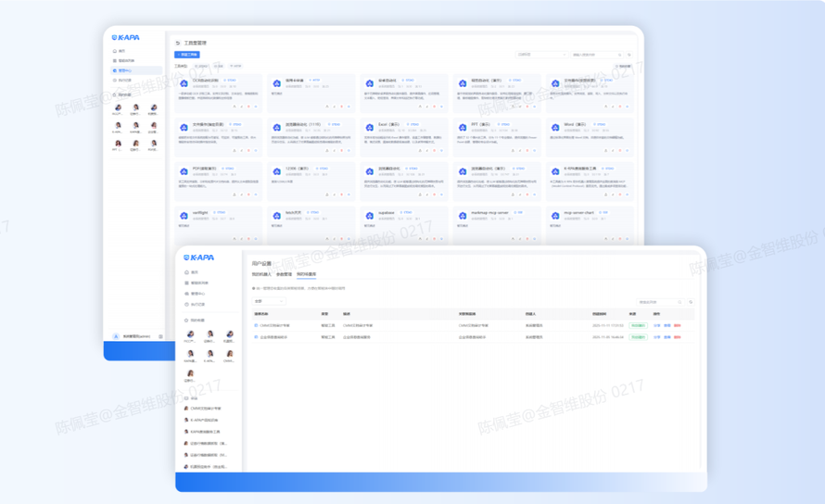This screenshot has height=504, width=825.
Task: Click the PPT（演示） tool card icon
Action: [462, 127]
